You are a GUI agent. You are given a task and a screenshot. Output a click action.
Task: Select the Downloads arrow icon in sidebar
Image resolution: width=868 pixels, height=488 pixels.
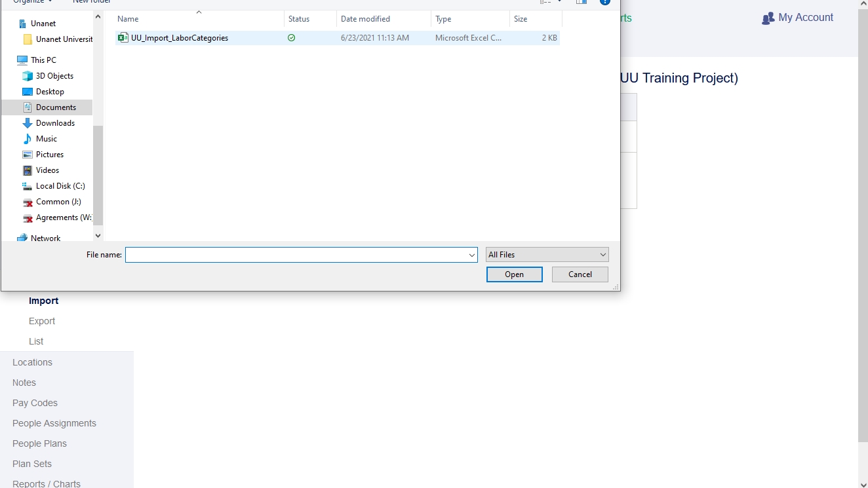tap(28, 123)
